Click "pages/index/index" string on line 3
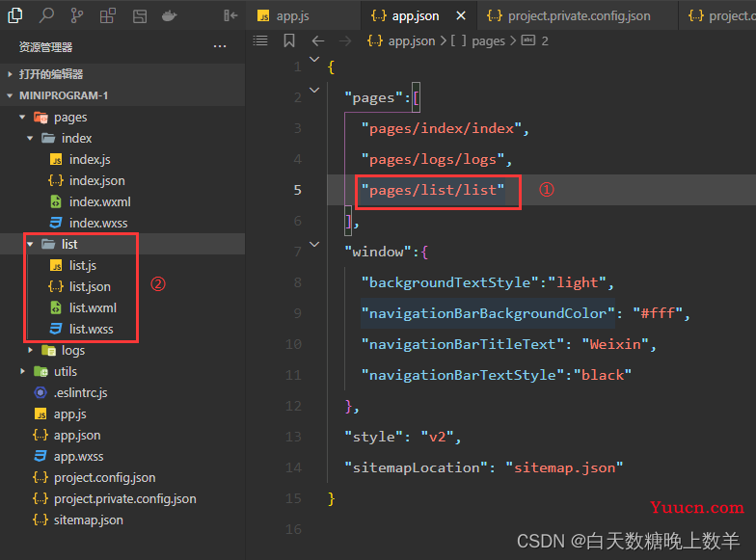 [442, 129]
